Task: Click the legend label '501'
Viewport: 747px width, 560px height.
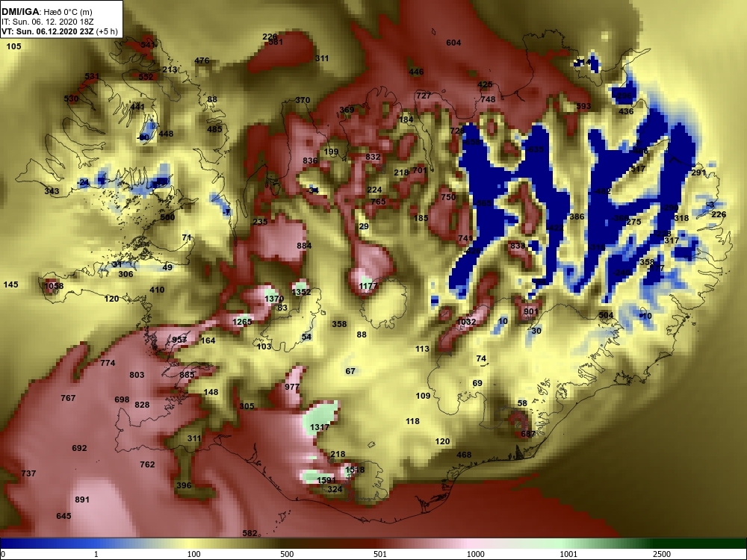Action: [380, 554]
